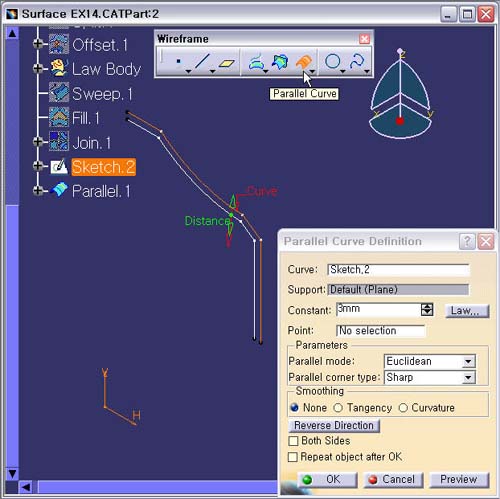Image resolution: width=500 pixels, height=499 pixels.
Task: Click the Preview button
Action: tap(459, 479)
